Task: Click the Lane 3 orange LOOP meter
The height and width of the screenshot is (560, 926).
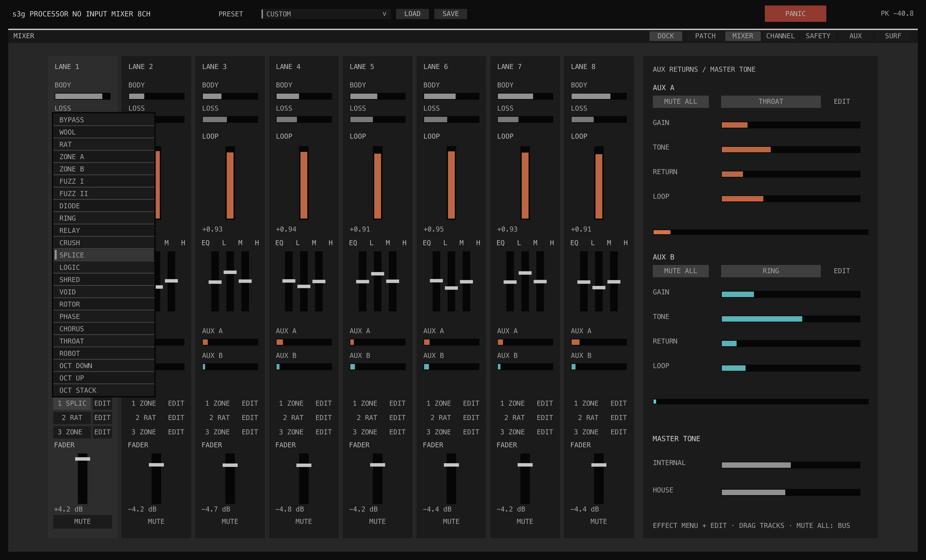Action: pyautogui.click(x=230, y=183)
